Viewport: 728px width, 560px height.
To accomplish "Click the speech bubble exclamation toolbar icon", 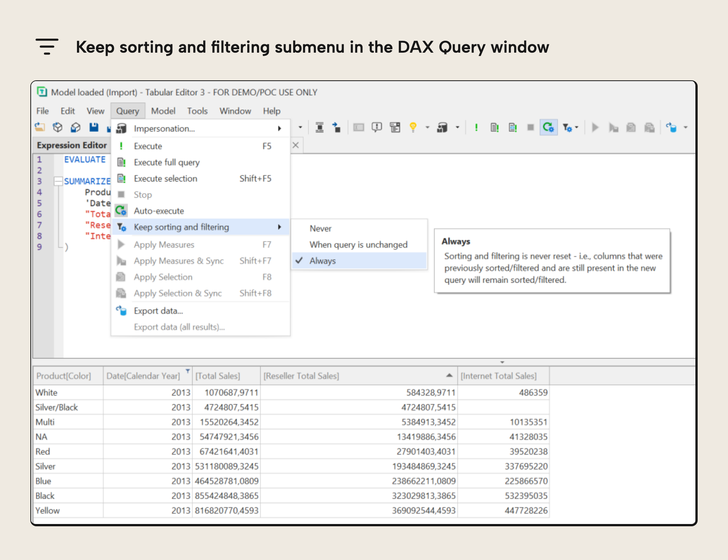I will coord(377,128).
